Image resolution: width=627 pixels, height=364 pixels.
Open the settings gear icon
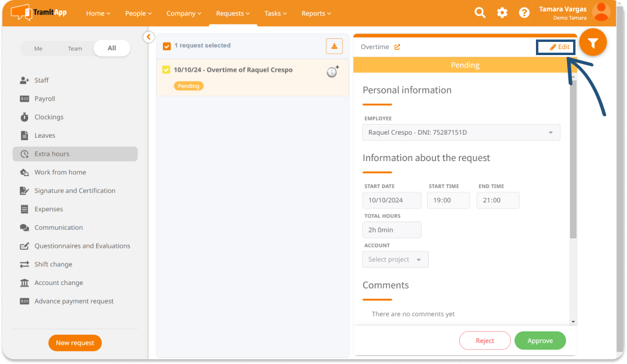pos(502,13)
